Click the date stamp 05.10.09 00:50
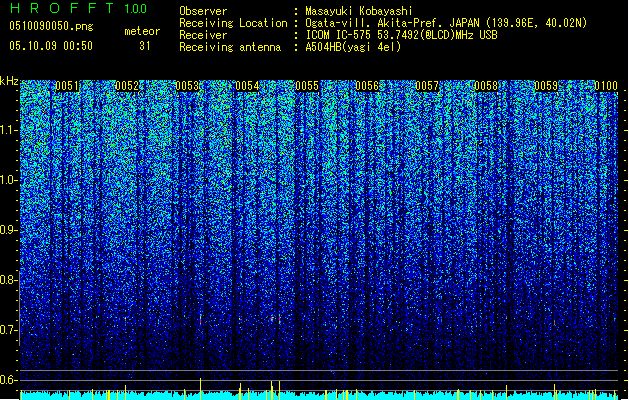The width and height of the screenshot is (629, 400). pyautogui.click(x=51, y=46)
